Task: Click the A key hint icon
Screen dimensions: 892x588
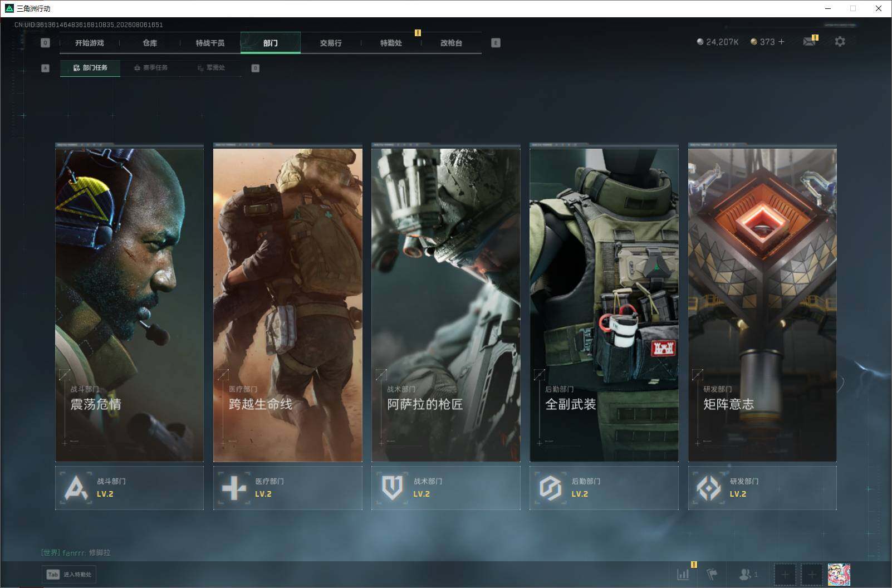Action: pos(46,68)
